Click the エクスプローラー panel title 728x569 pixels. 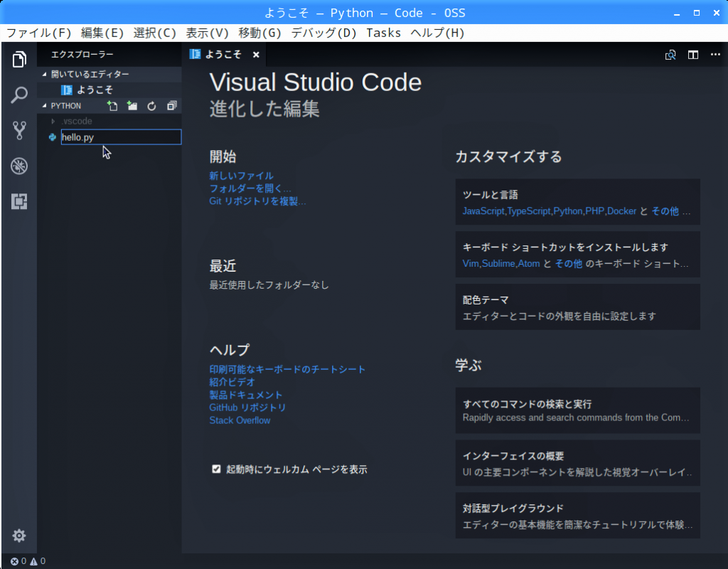pos(82,55)
